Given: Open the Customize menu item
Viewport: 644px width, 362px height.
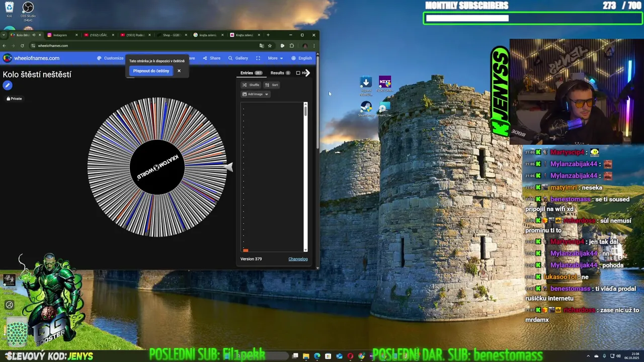Looking at the screenshot, I should click(110, 58).
